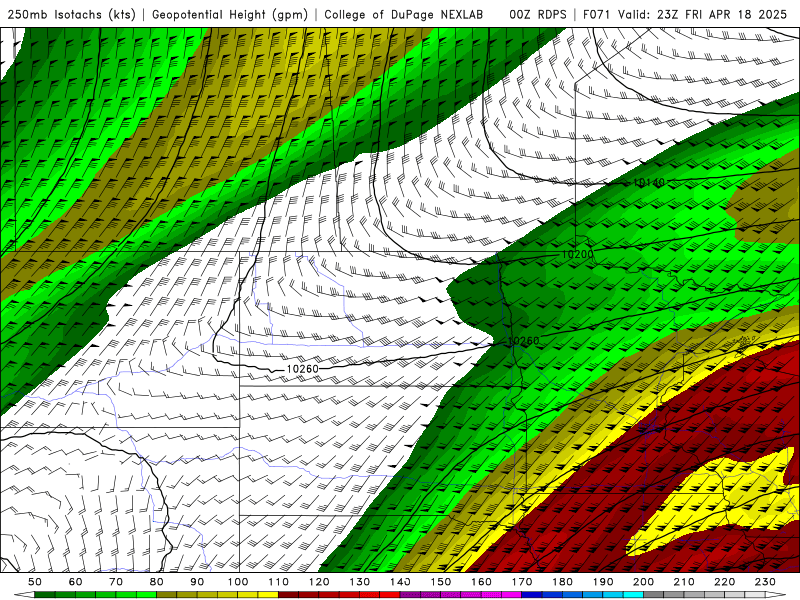800x600 pixels.
Task: Click the 170 kt value on the color scale
Action: click(x=521, y=582)
